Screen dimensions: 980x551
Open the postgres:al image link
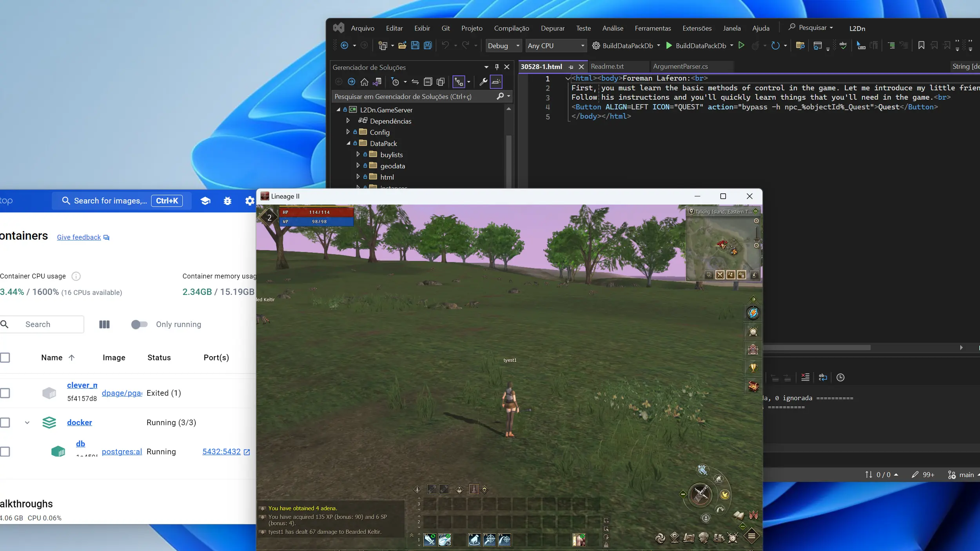click(122, 452)
